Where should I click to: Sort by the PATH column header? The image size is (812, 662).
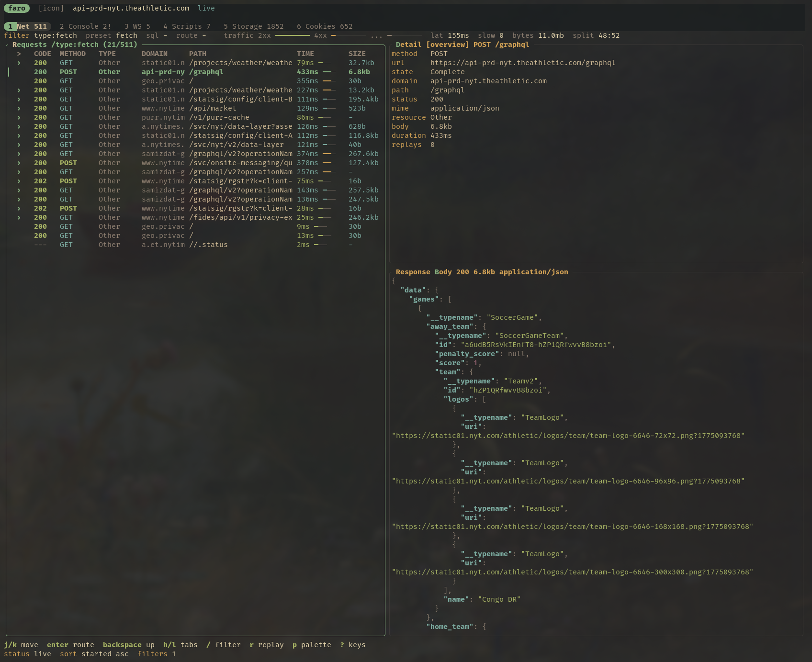[198, 54]
